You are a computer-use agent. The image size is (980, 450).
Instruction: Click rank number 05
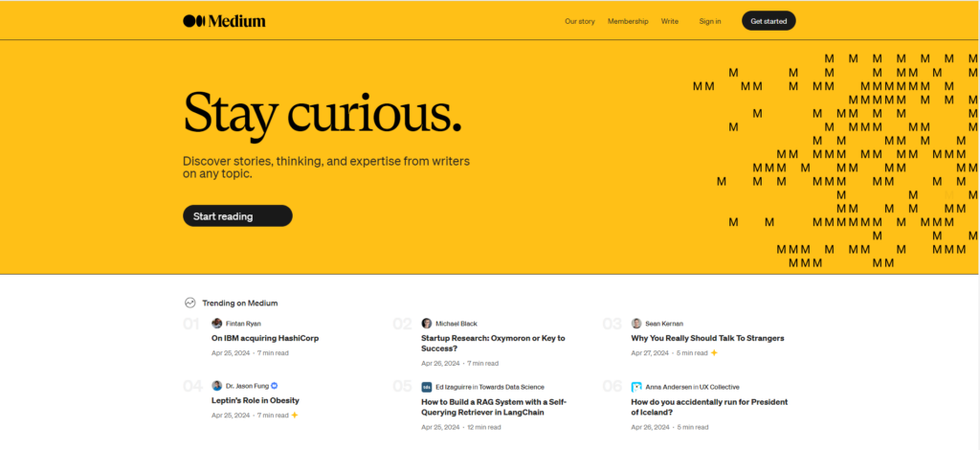coord(402,386)
